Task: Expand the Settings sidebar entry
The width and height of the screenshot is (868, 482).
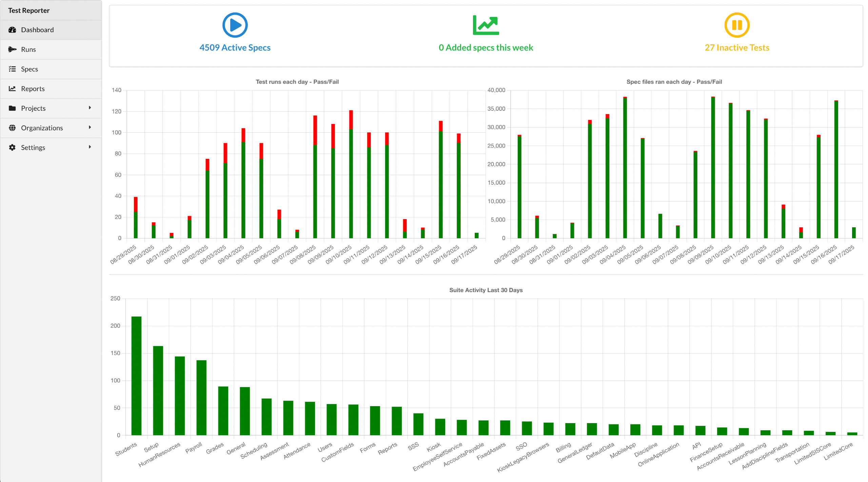Action: [90, 147]
